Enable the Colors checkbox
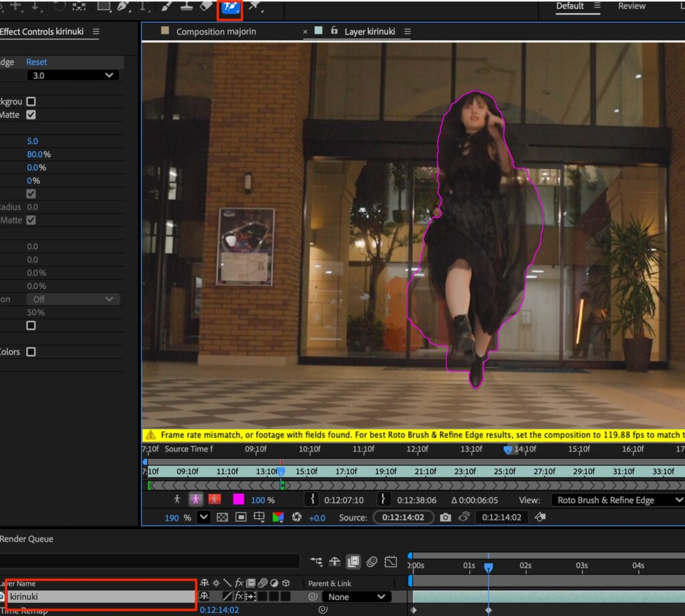The image size is (685, 616). pyautogui.click(x=31, y=352)
